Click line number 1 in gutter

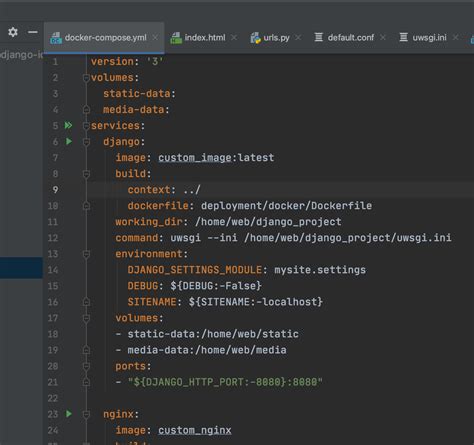(55, 62)
